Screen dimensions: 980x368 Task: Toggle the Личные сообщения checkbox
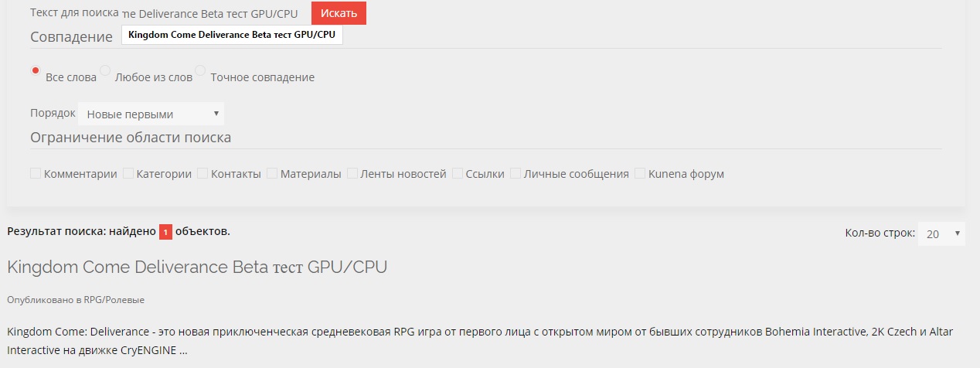[x=516, y=173]
